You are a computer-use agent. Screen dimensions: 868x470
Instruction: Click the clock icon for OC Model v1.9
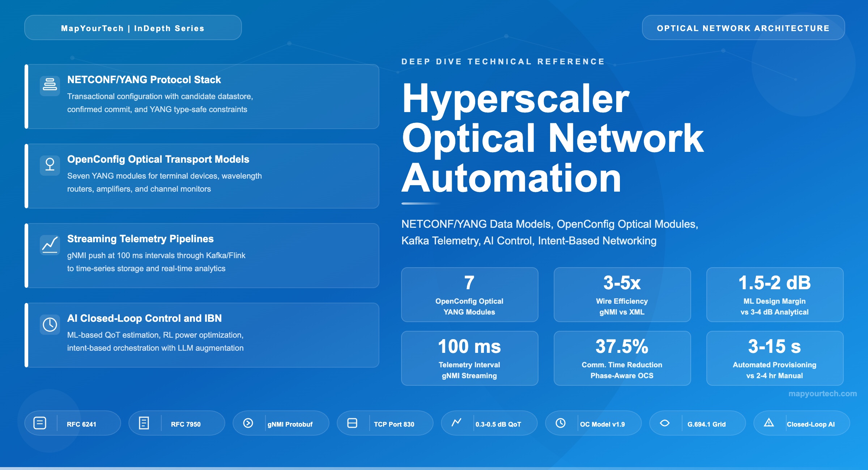point(561,423)
